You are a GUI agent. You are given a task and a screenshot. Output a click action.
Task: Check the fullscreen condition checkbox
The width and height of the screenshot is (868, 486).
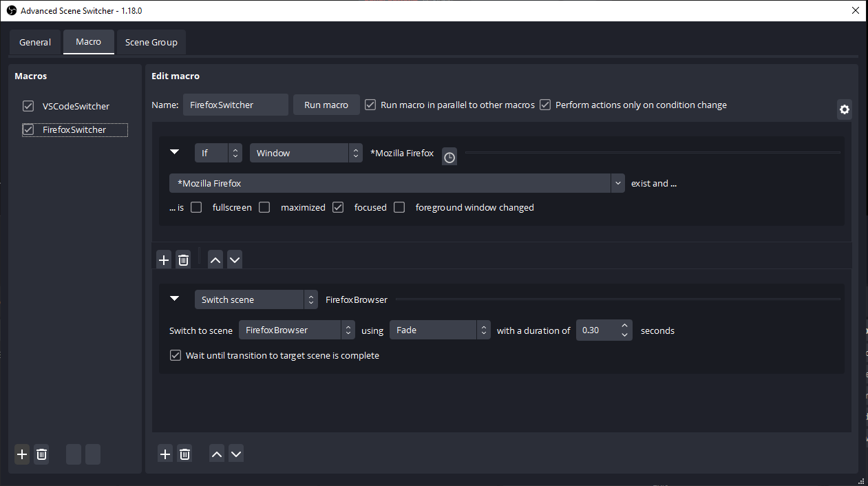[196, 207]
